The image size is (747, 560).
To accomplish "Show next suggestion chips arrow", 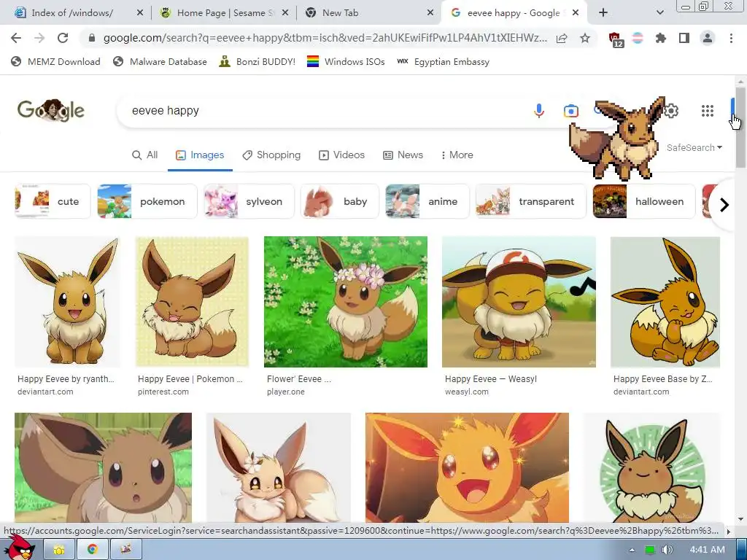I will [724, 205].
